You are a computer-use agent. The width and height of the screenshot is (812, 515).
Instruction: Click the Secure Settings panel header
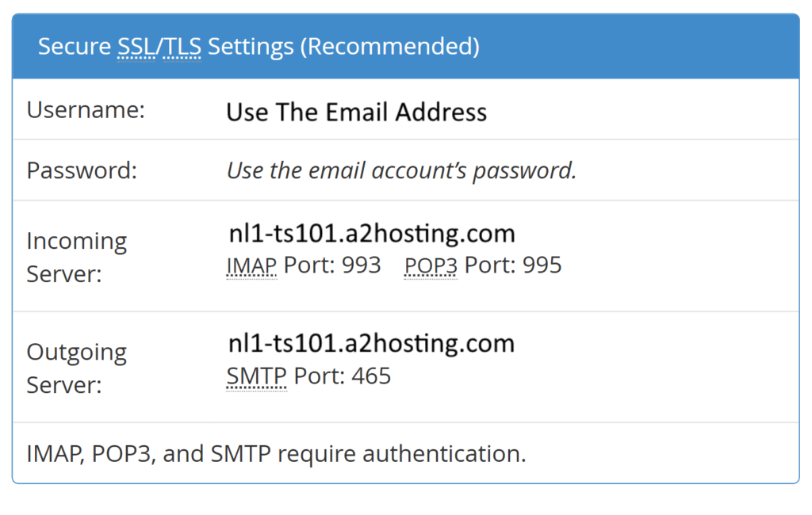click(x=406, y=47)
